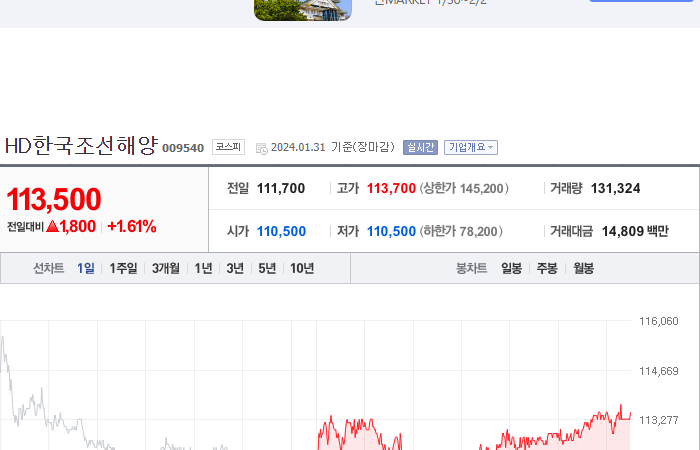
Task: Click the 실시간 real-time button
Action: coord(420,147)
